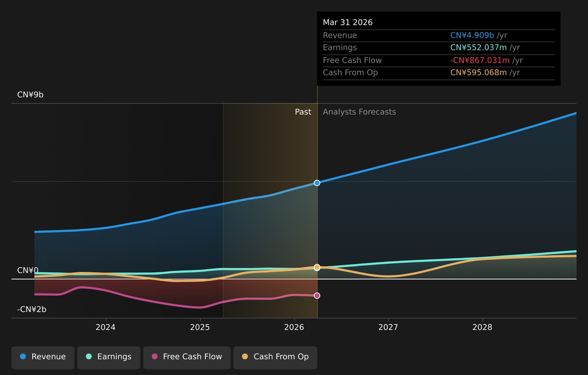
Task: Select the Free Cash Flow data point marker
Action: pyautogui.click(x=317, y=295)
